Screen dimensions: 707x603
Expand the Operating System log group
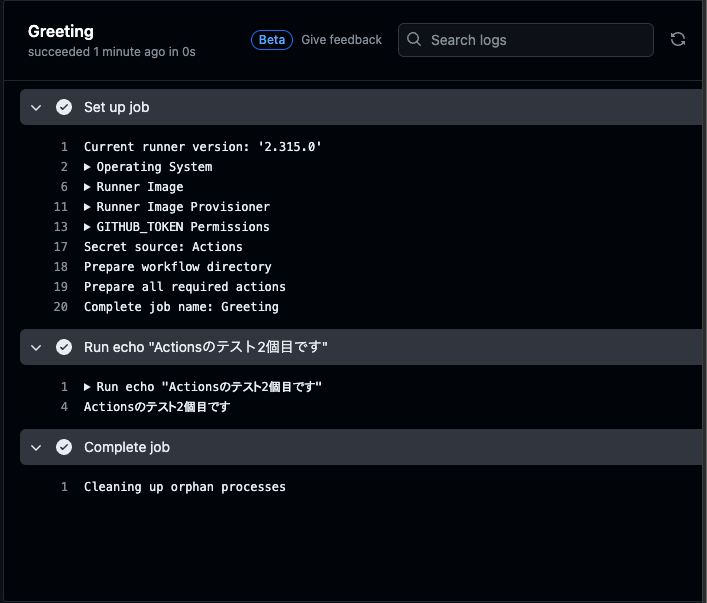pos(87,167)
